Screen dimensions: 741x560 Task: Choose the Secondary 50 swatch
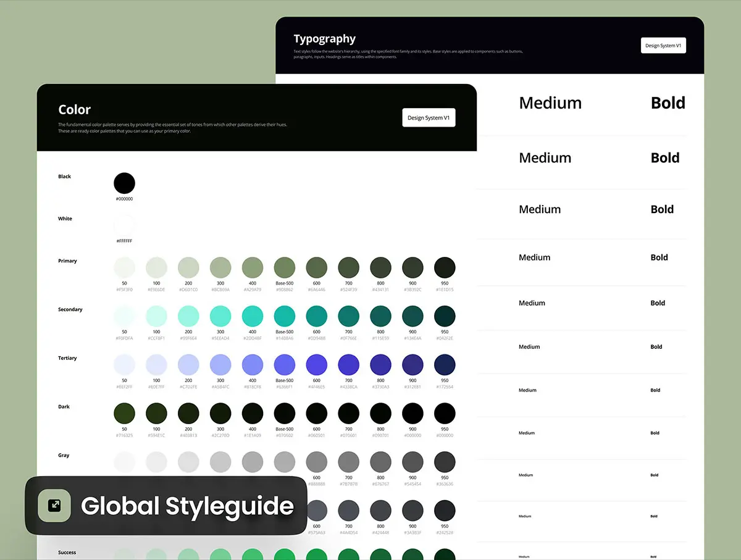[124, 316]
